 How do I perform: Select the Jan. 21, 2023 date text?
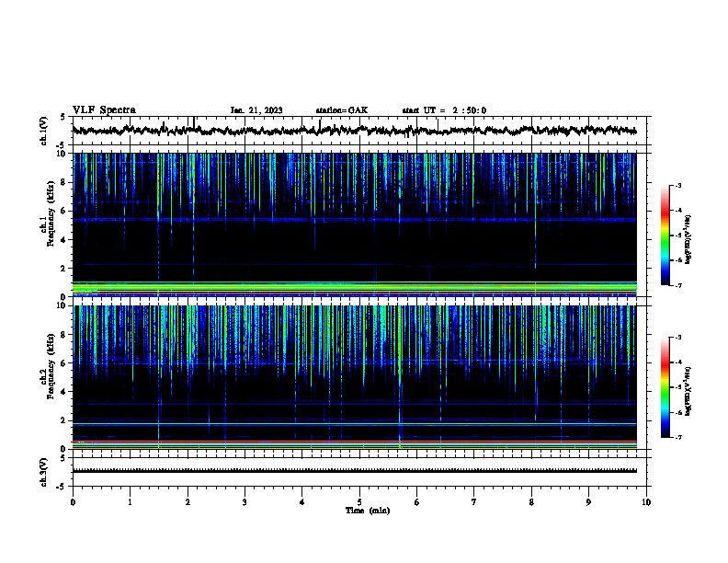[256, 110]
